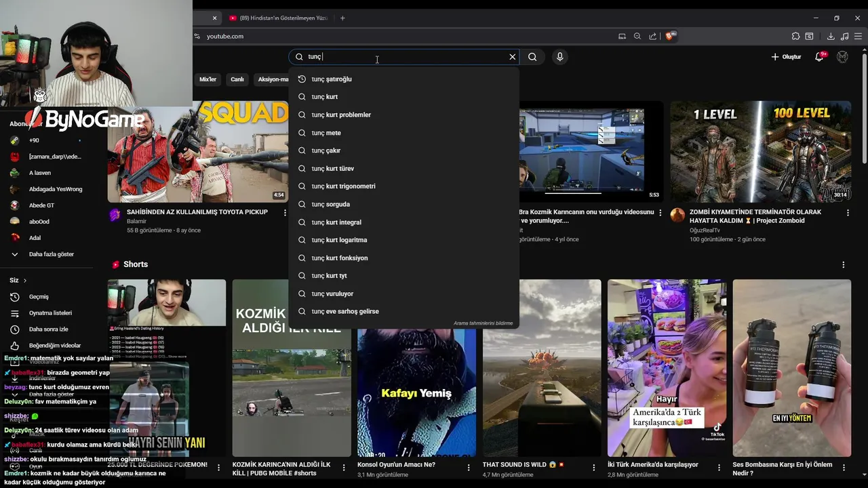Choose the tunç kurt tyt suggestion
This screenshot has width=868, height=488.
tap(403, 276)
